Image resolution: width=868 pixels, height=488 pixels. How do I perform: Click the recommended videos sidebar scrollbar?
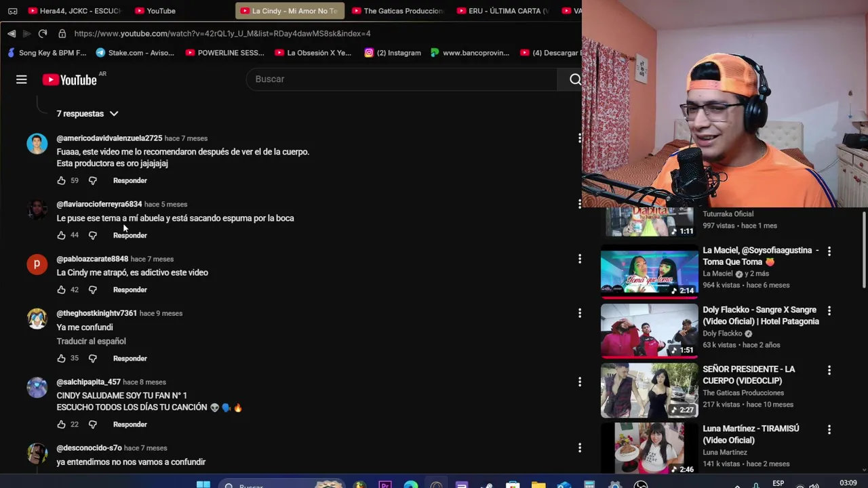(864, 251)
